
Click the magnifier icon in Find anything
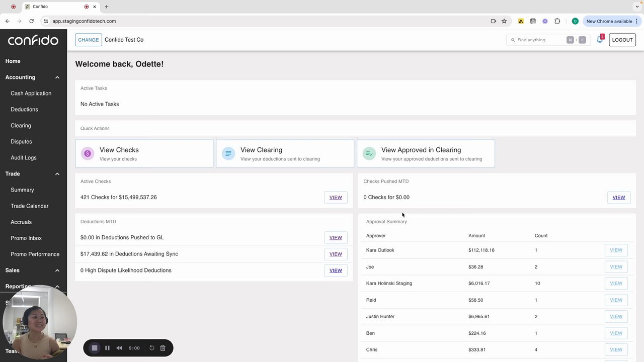click(x=513, y=40)
